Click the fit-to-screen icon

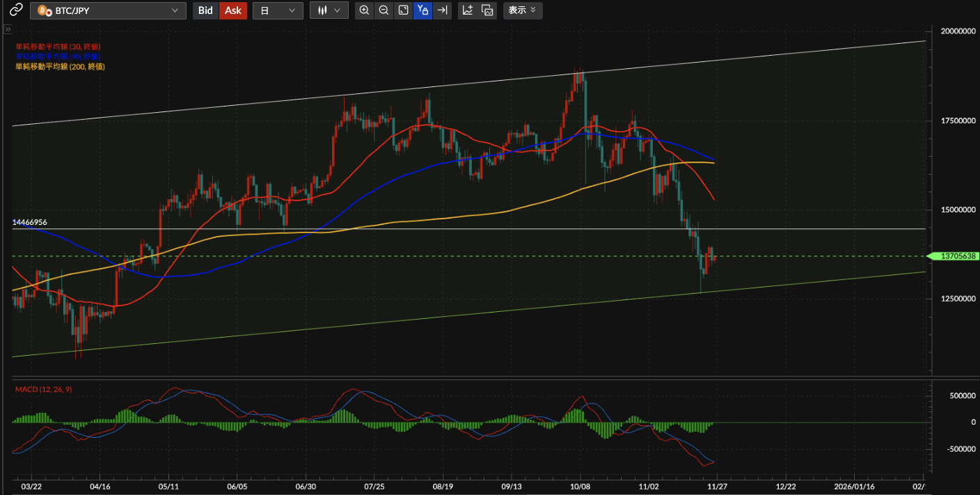tap(403, 10)
